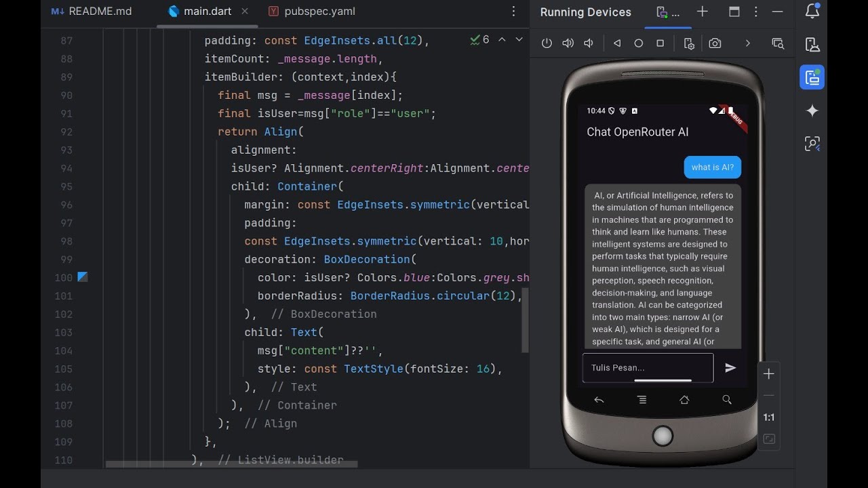
Task: Go to next highlighted problem arrow
Action: pos(519,40)
